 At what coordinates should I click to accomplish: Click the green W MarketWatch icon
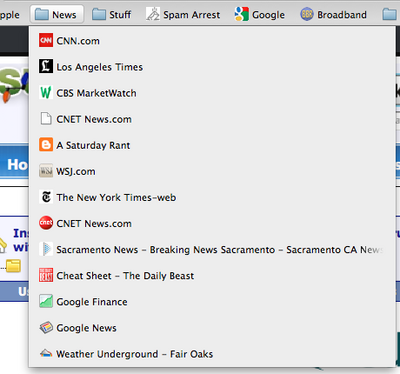click(x=46, y=93)
